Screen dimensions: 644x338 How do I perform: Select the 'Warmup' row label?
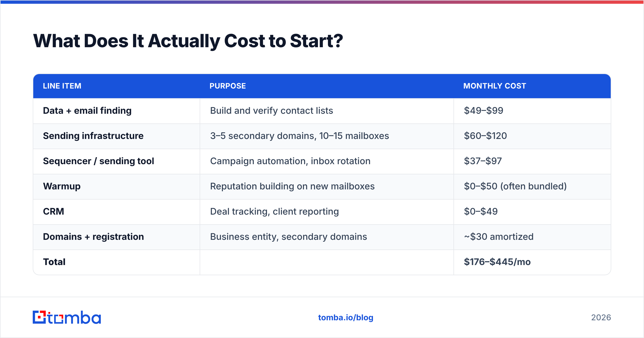coord(62,186)
